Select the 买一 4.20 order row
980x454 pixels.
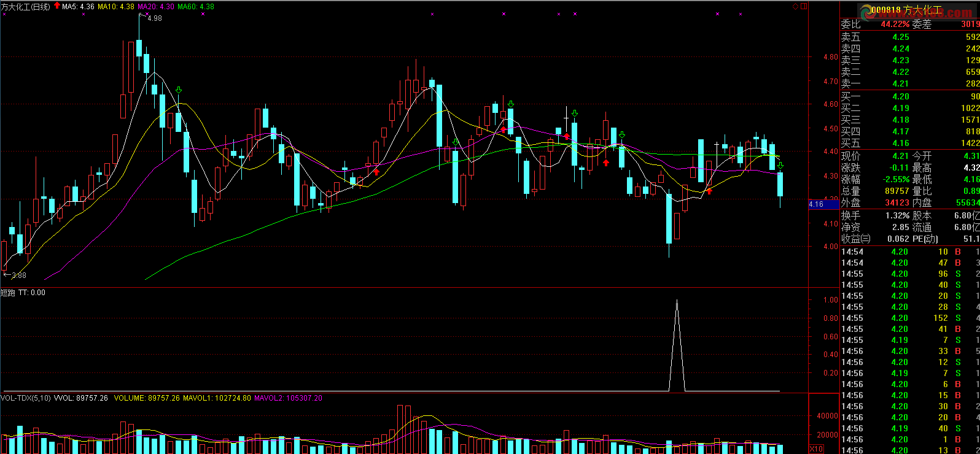pyautogui.click(x=910, y=96)
